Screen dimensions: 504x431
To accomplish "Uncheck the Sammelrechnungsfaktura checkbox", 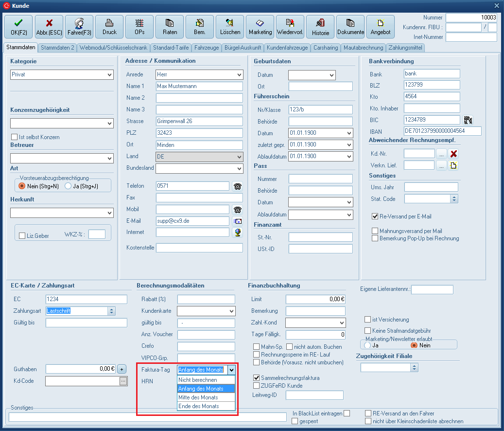I will [257, 378].
